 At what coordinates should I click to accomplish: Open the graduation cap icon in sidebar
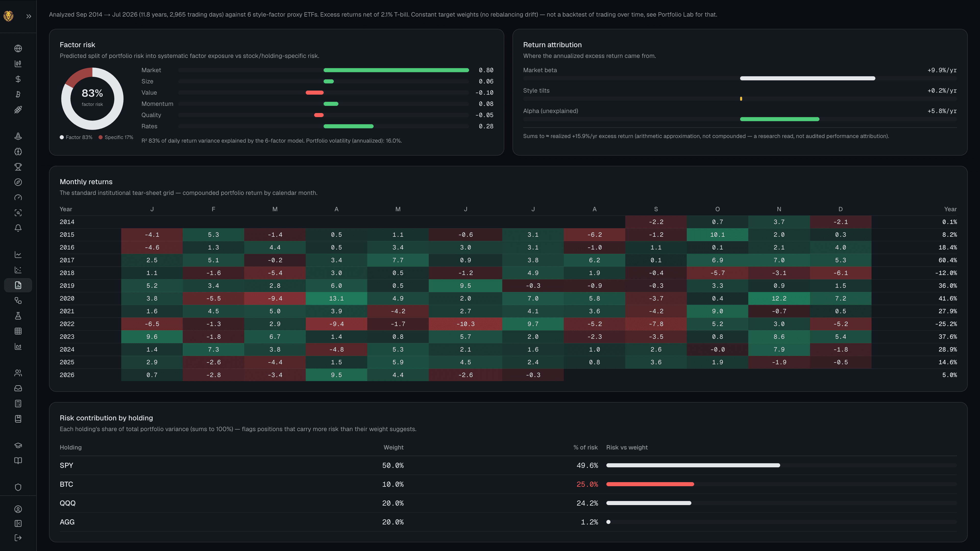click(x=18, y=445)
